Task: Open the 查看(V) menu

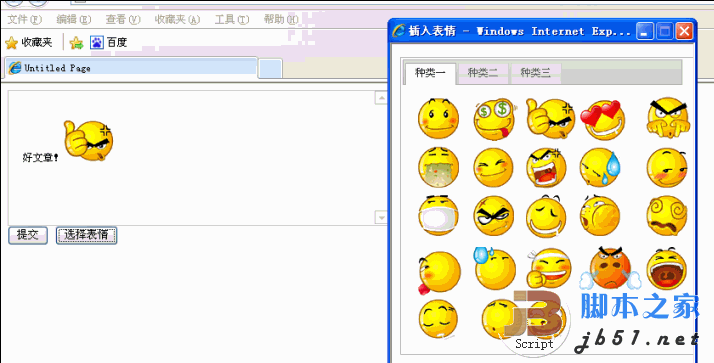Action: point(123,19)
